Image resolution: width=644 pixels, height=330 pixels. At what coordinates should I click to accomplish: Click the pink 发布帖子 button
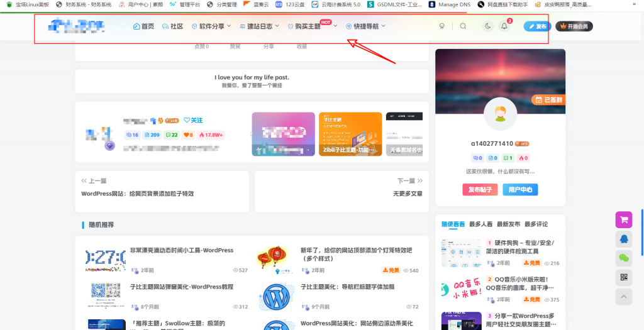click(480, 190)
